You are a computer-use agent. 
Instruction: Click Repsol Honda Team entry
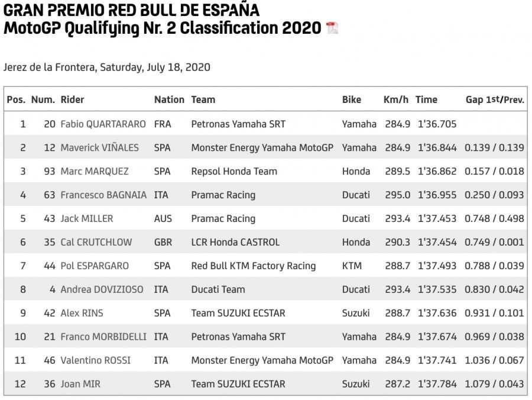pyautogui.click(x=234, y=171)
